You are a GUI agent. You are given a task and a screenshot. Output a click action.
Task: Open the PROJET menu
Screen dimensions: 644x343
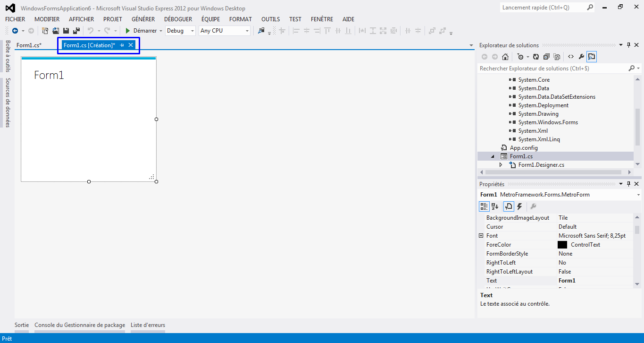point(113,19)
